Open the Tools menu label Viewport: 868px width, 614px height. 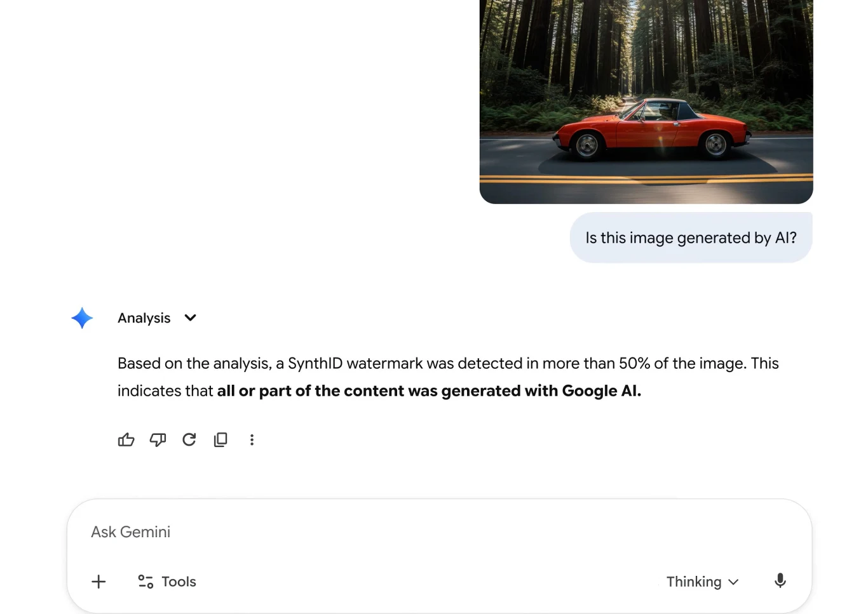(x=179, y=582)
